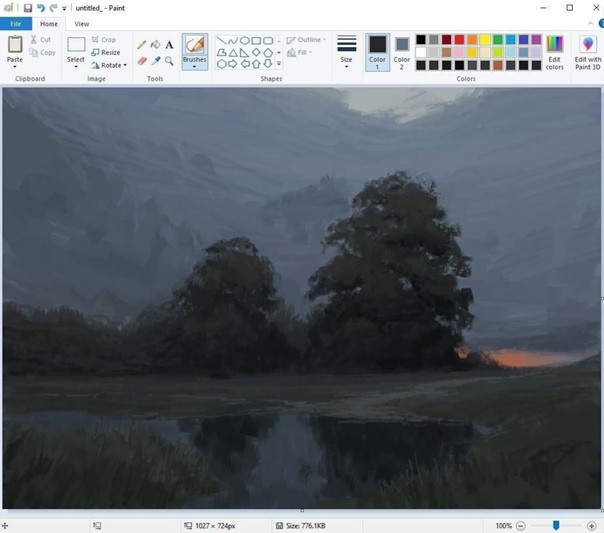The width and height of the screenshot is (604, 533).
Task: Select the Fill with color bucket tool
Action: pyautogui.click(x=155, y=45)
